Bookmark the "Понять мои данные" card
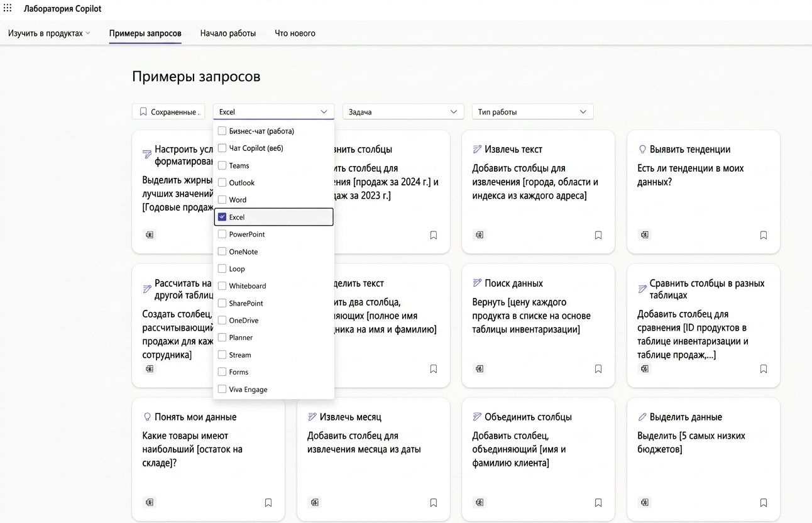Image resolution: width=812 pixels, height=523 pixels. point(268,503)
